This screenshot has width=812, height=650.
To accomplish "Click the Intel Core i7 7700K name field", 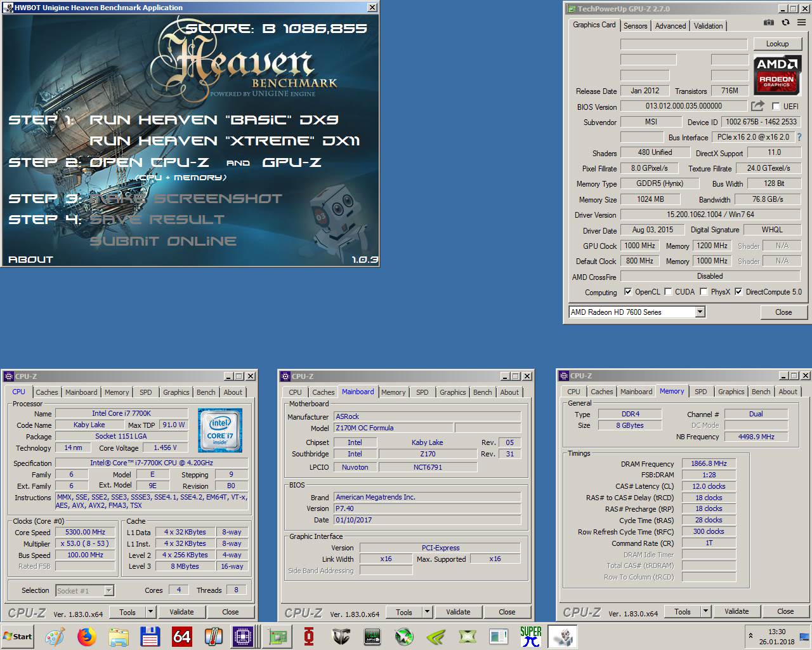I will (121, 413).
